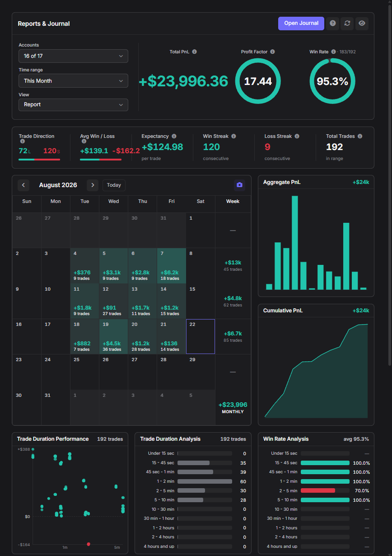Select August 12 cell with +$91
392x556 pixels.
(x=113, y=301)
